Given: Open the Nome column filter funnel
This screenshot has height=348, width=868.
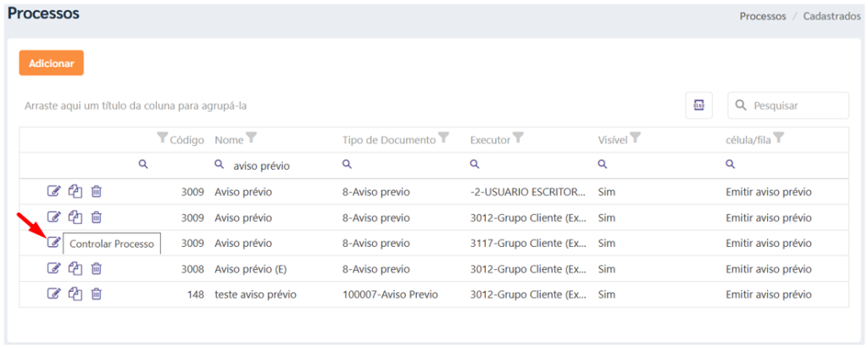Looking at the screenshot, I should click(251, 137).
